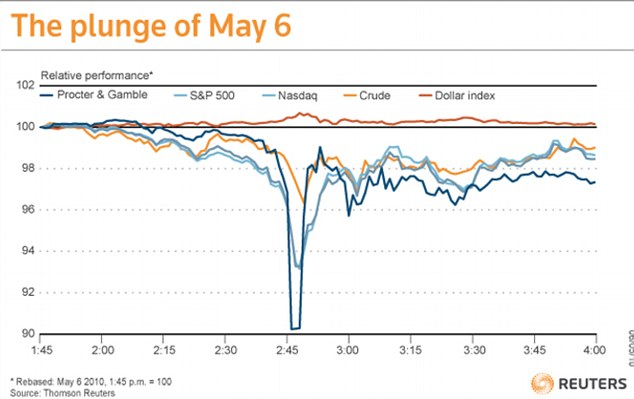This screenshot has height=399, width=634.
Task: Click the 'Relative performance*' axis heading
Action: pyautogui.click(x=97, y=76)
